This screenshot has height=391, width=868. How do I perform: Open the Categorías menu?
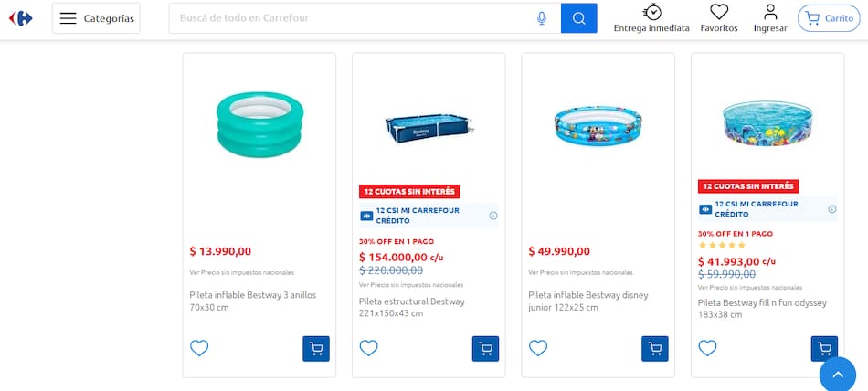point(96,18)
